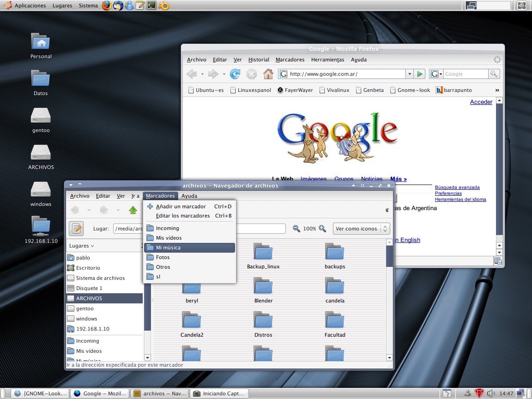The image size is (532, 399).
Task: Select the Fotos bookmark in menu
Action: coord(189,258)
